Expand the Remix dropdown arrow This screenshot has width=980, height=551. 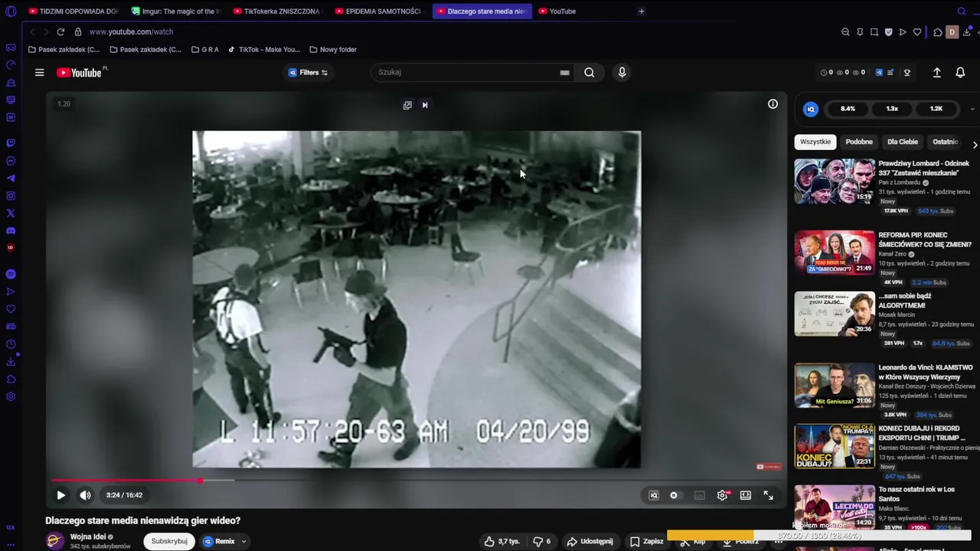243,541
